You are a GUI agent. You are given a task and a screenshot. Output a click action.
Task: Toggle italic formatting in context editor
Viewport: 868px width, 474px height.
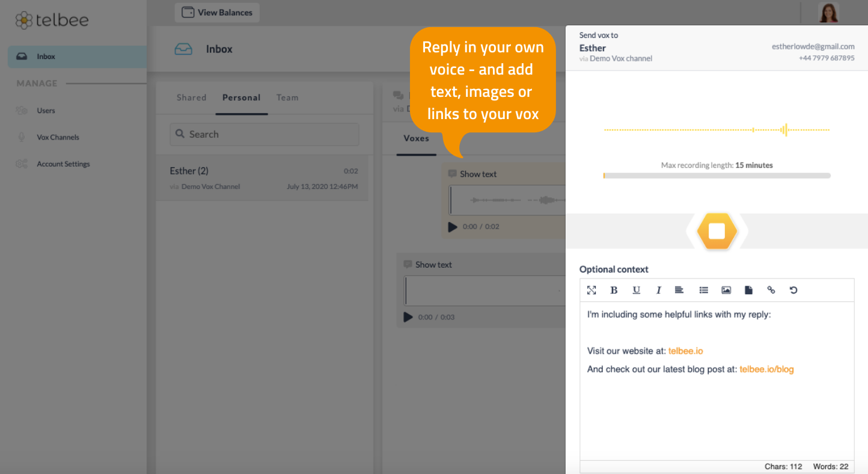[658, 290]
